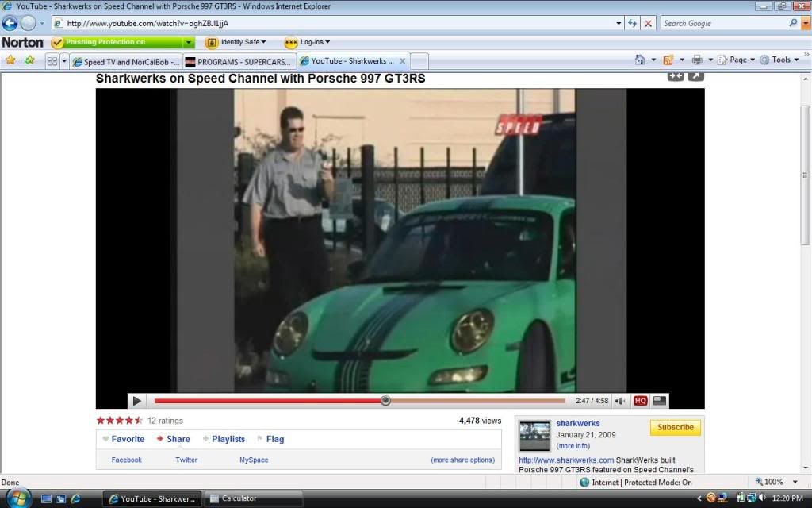The height and width of the screenshot is (508, 812).
Task: Open the address bar history dropdown
Action: (x=619, y=23)
